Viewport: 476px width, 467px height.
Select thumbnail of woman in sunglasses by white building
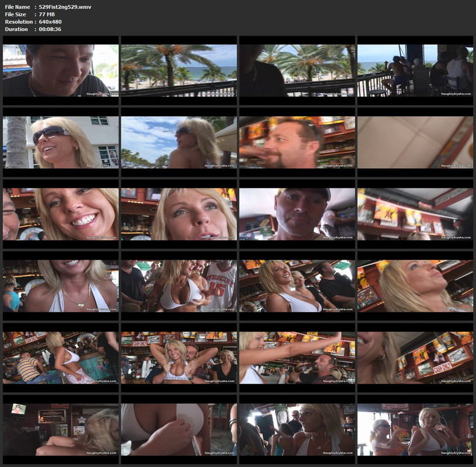61,142
